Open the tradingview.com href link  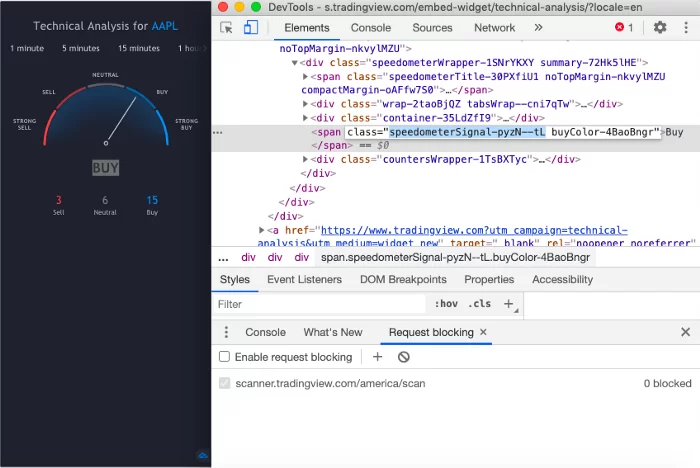click(x=474, y=230)
